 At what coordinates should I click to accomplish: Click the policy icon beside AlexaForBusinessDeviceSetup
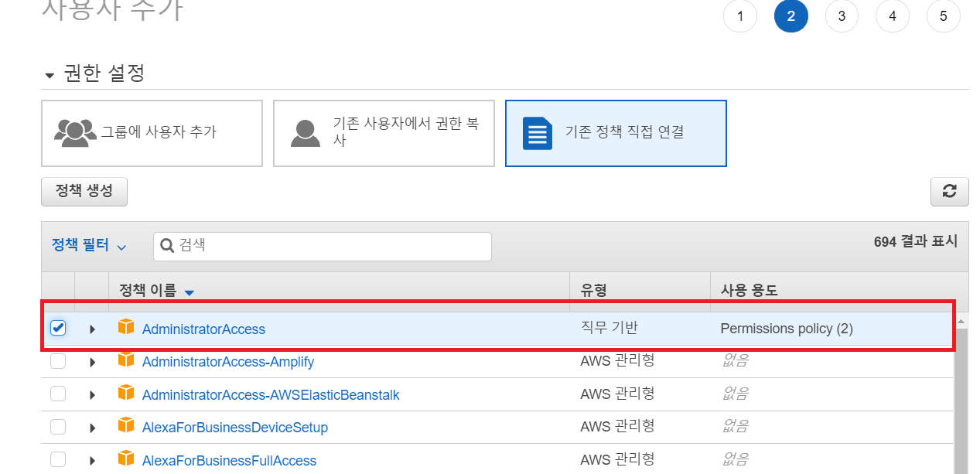point(125,425)
